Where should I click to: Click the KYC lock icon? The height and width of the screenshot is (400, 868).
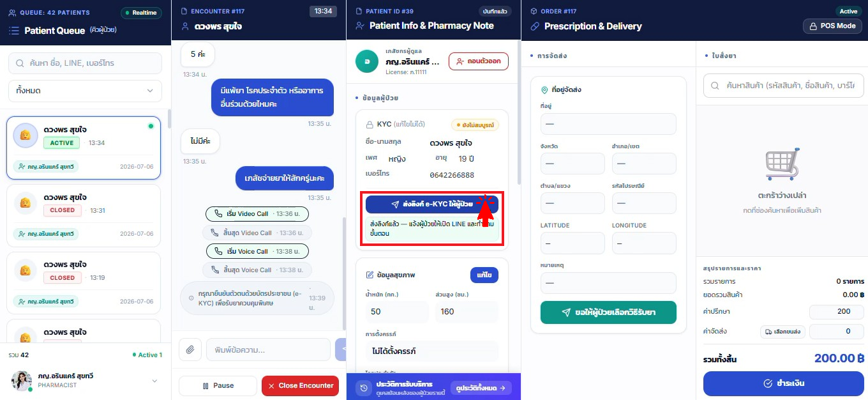coord(369,125)
